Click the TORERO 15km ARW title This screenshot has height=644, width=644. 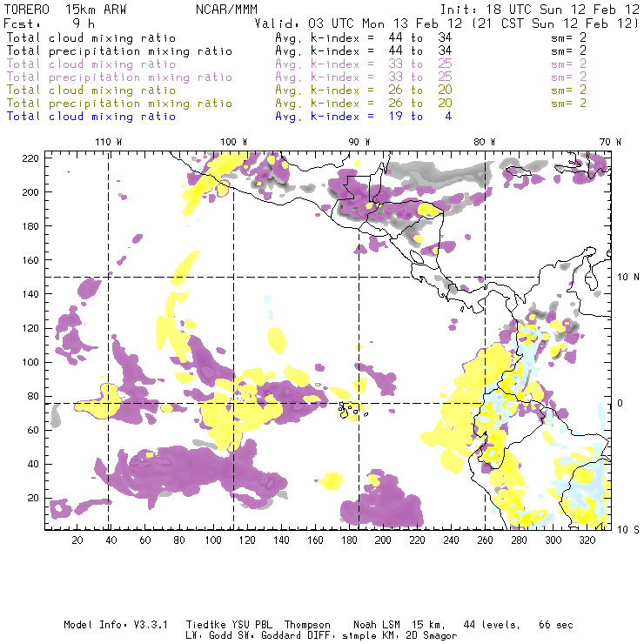(66, 10)
